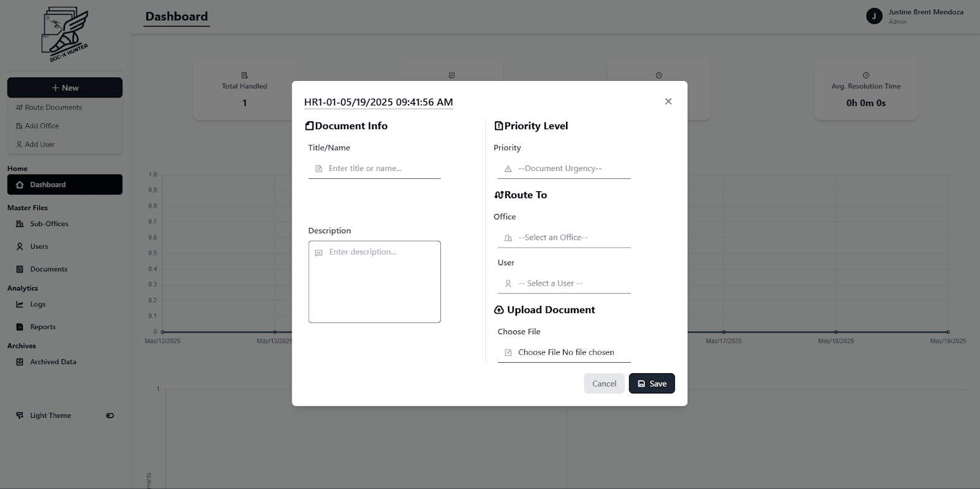Click the 0h 0m 0s resolution value
The height and width of the screenshot is (489, 980).
coord(866,103)
